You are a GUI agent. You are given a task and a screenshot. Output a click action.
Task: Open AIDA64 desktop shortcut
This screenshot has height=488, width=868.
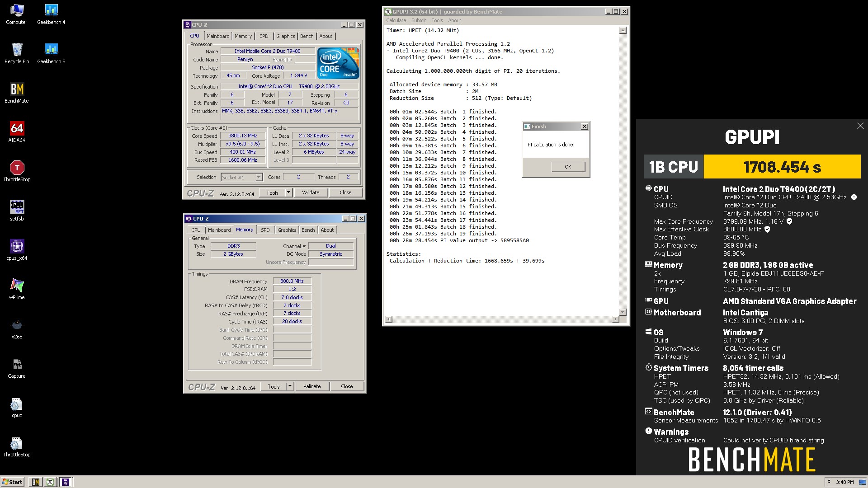pos(17,132)
